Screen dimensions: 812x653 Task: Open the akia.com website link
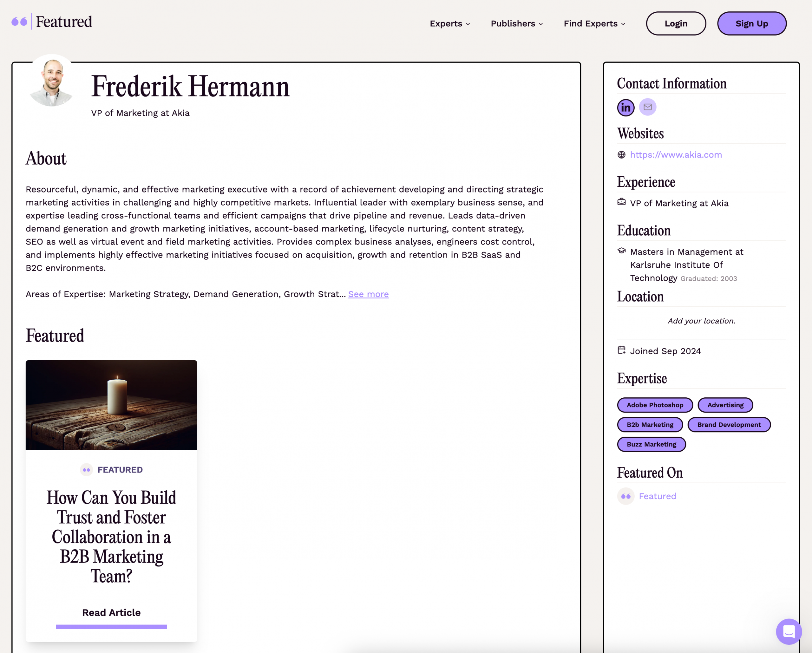676,155
